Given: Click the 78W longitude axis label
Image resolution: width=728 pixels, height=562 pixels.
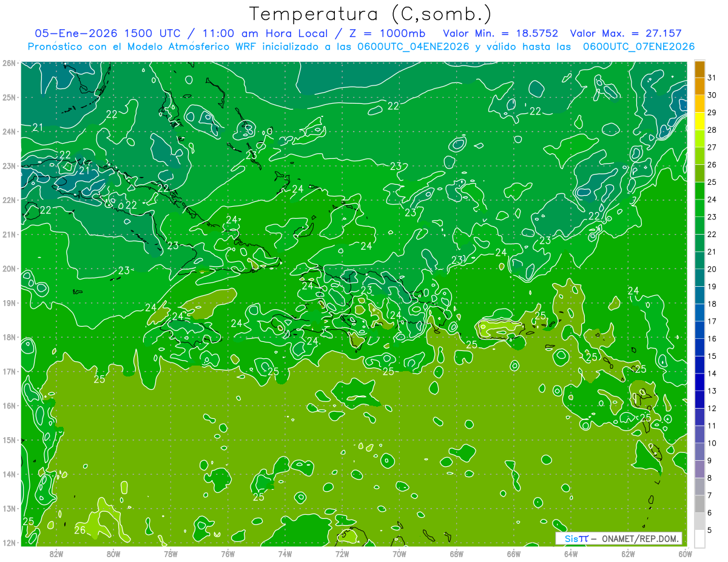Looking at the screenshot, I should point(170,554).
